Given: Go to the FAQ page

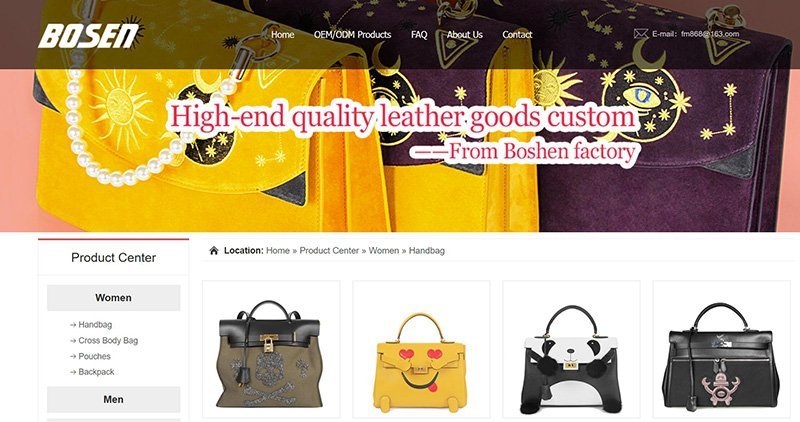Looking at the screenshot, I should tap(419, 35).
